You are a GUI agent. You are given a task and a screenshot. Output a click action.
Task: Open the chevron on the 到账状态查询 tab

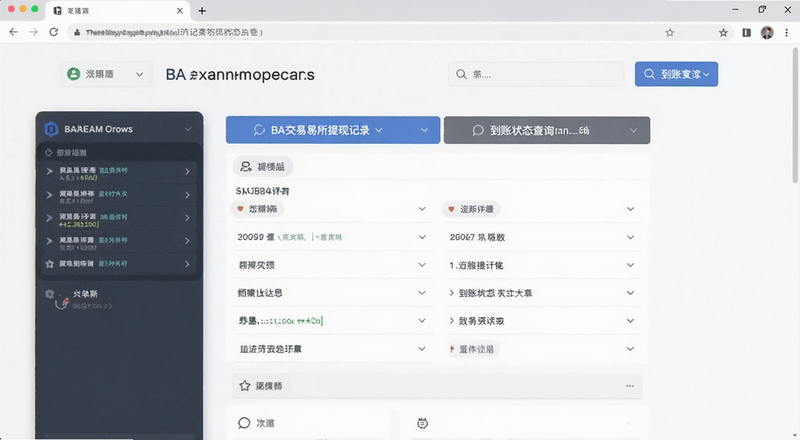633,130
